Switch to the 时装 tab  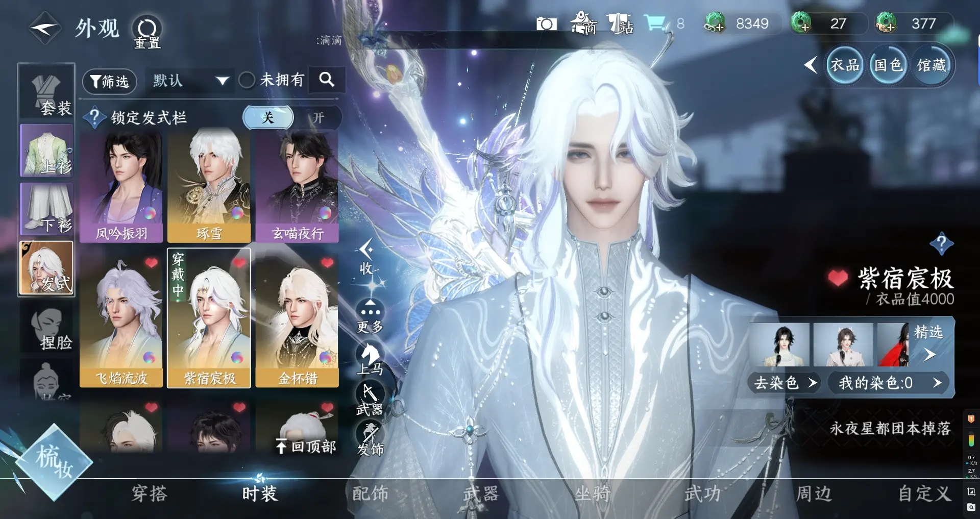click(x=260, y=493)
